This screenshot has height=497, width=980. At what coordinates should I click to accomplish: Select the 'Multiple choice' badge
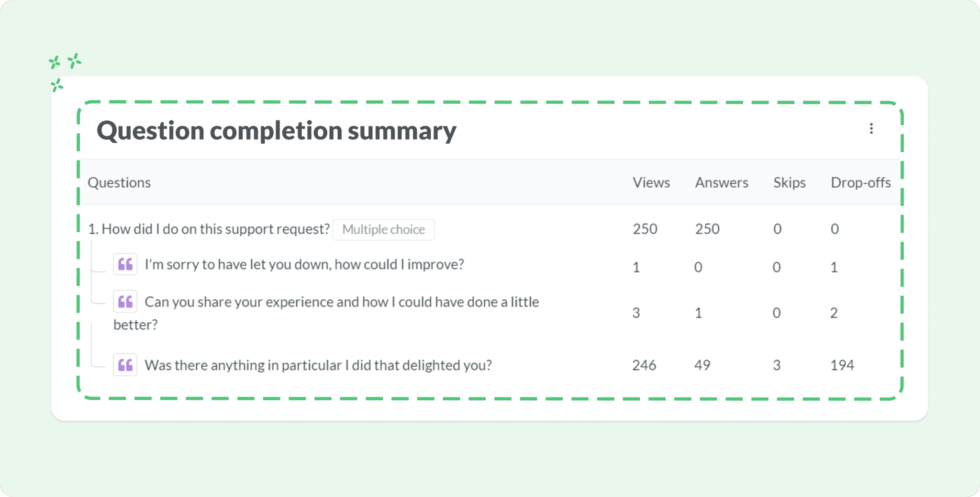click(383, 229)
